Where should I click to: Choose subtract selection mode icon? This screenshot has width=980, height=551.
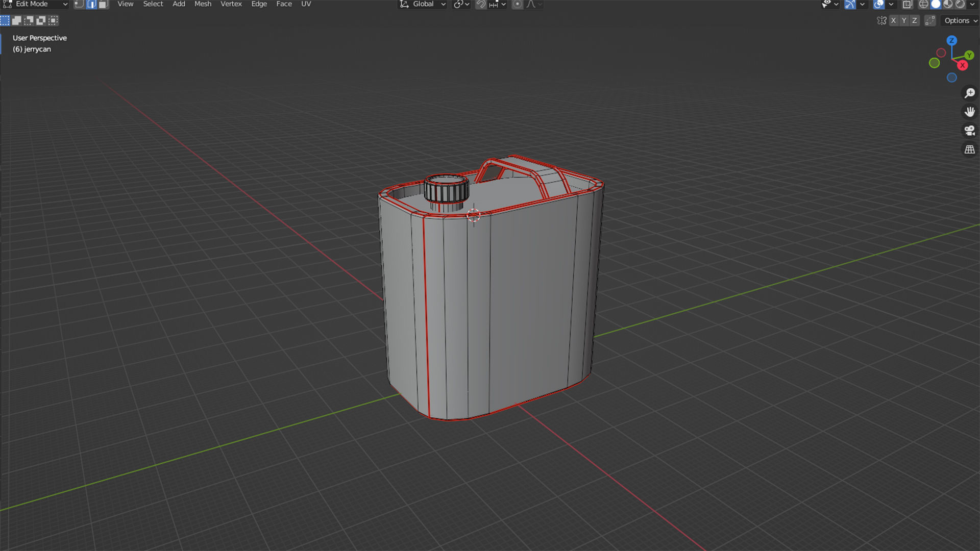coord(29,20)
